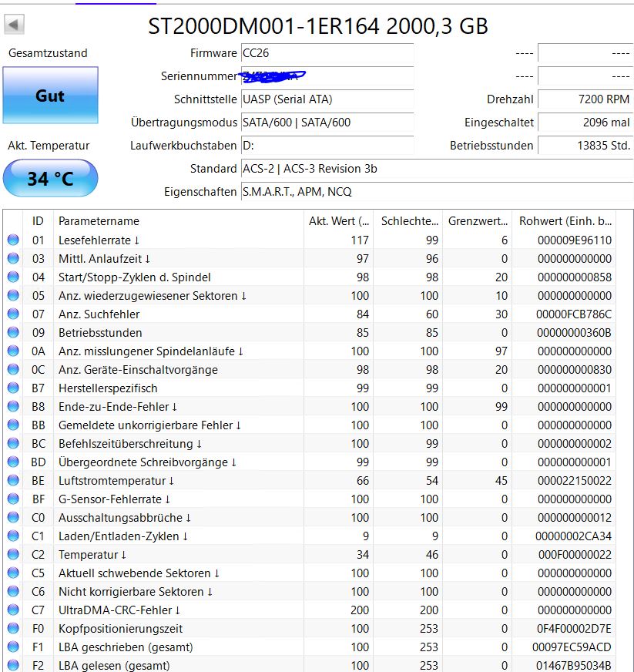Select current value 117 in Lesefehlerrate row
This screenshot has height=672, width=634.
tap(360, 240)
